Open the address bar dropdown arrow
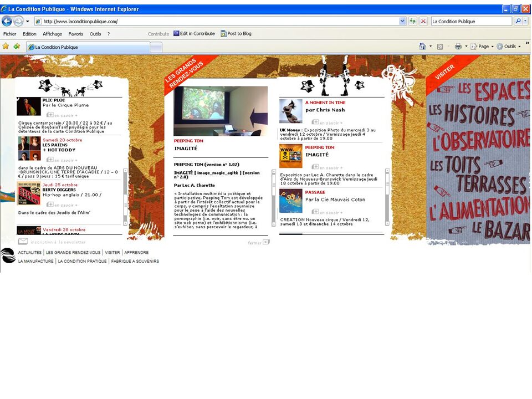532x399 pixels. (x=403, y=21)
